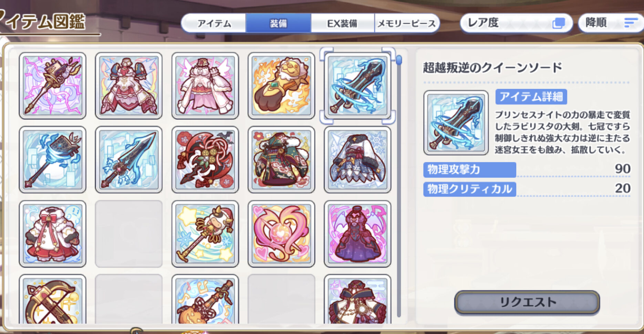This screenshot has width=644, height=334.
Task: Open the メモリーピース tab
Action: click(x=407, y=23)
